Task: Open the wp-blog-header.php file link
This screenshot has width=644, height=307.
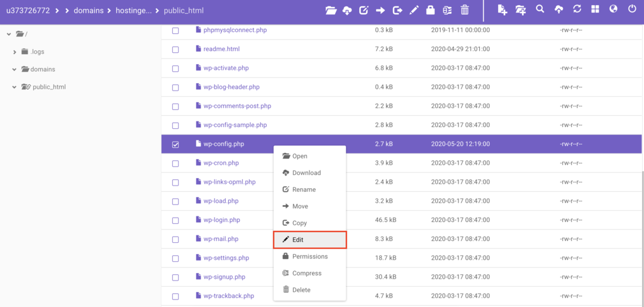Action: 231,87
